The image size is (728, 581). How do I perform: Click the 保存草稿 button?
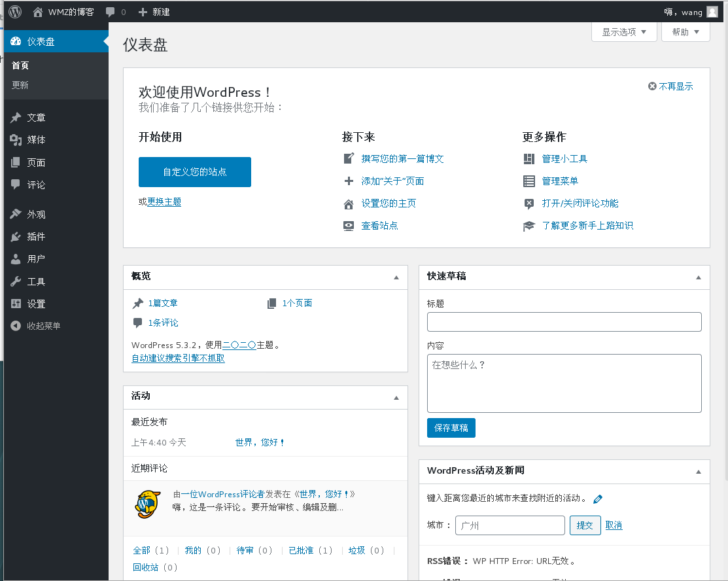point(451,427)
